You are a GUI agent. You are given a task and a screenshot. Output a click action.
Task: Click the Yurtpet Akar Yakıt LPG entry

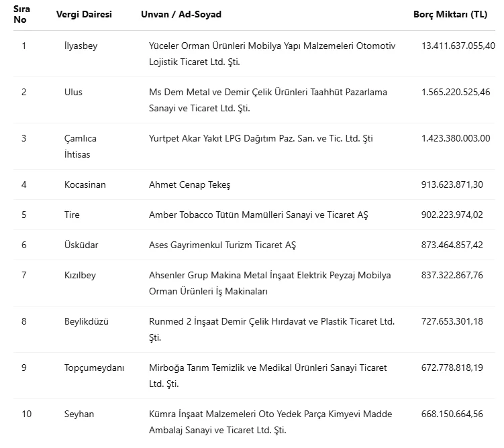coord(260,138)
